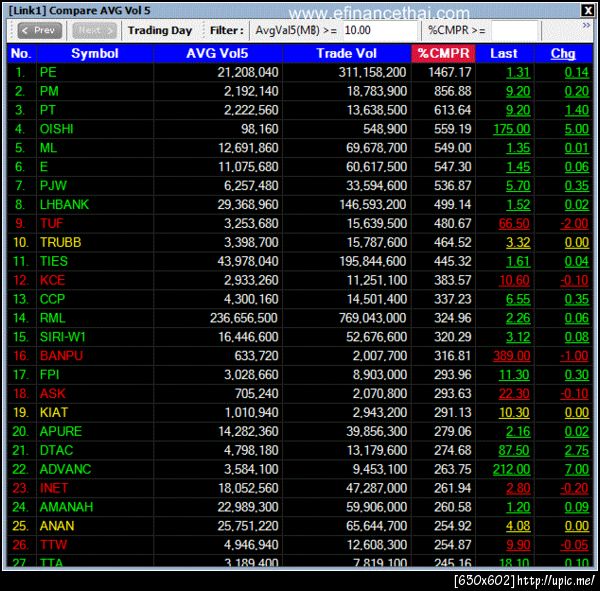Expand toolbar overflow chevron at right
This screenshot has height=591, width=600.
[x=586, y=25]
